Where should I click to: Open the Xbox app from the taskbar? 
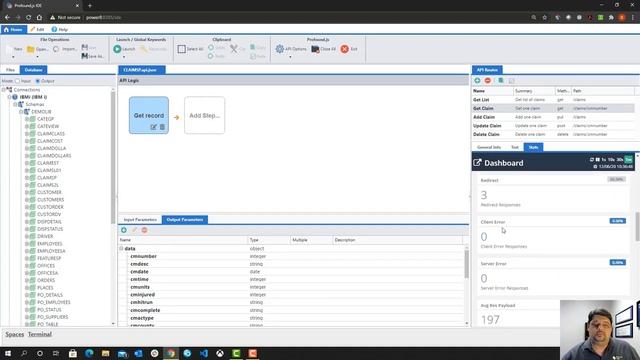click(x=220, y=353)
